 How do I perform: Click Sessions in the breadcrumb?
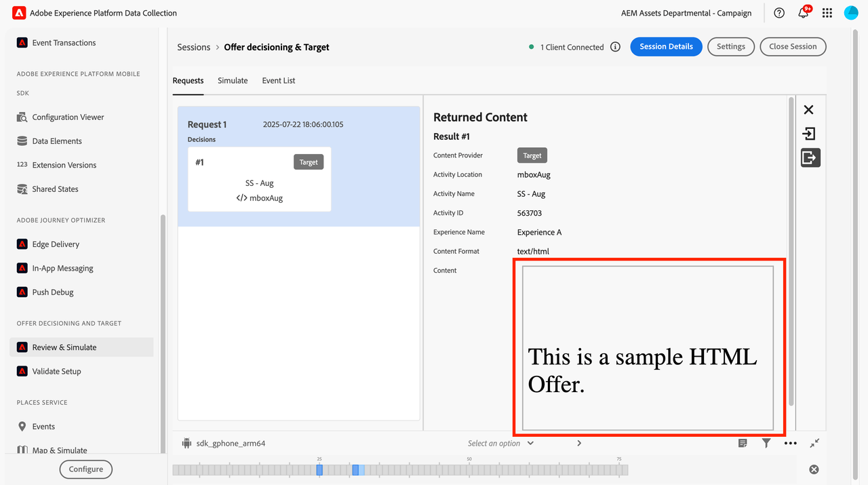click(194, 47)
